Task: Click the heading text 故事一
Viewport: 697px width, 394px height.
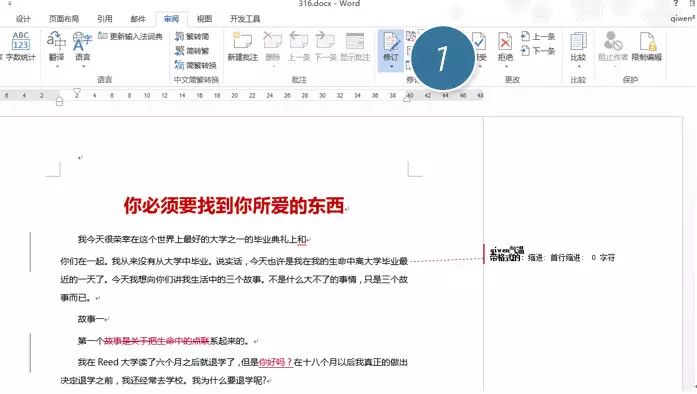Action: [91, 319]
